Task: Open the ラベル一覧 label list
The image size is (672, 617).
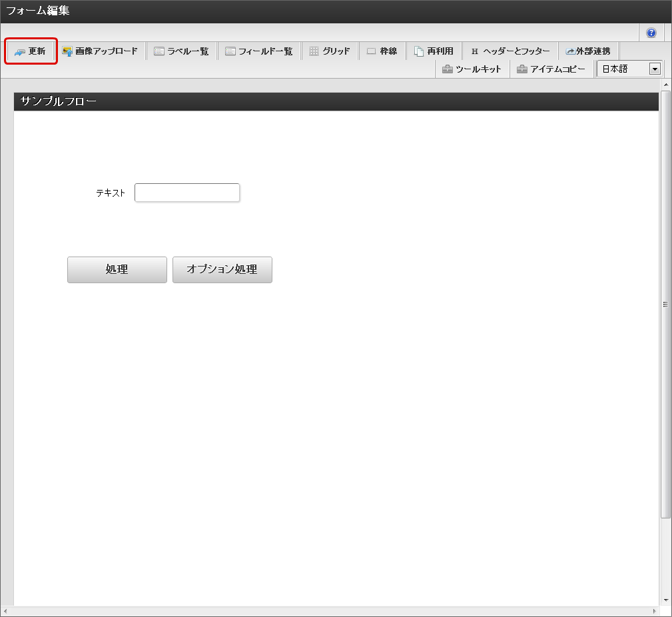Action: click(x=181, y=51)
